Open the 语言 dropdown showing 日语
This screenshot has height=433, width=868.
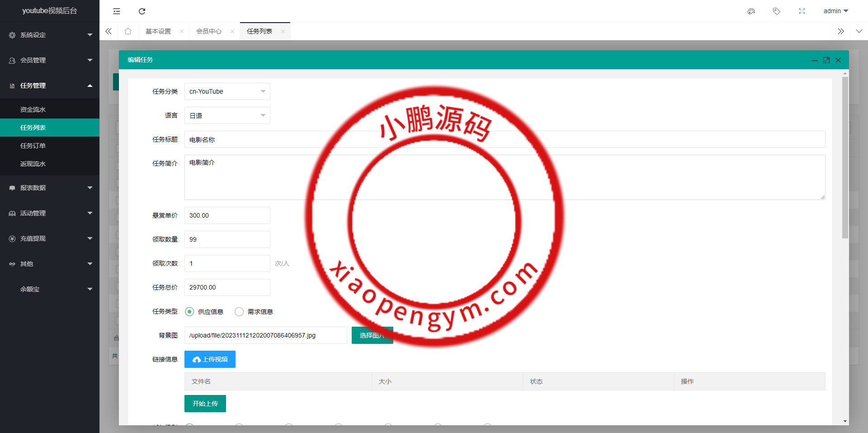click(227, 116)
